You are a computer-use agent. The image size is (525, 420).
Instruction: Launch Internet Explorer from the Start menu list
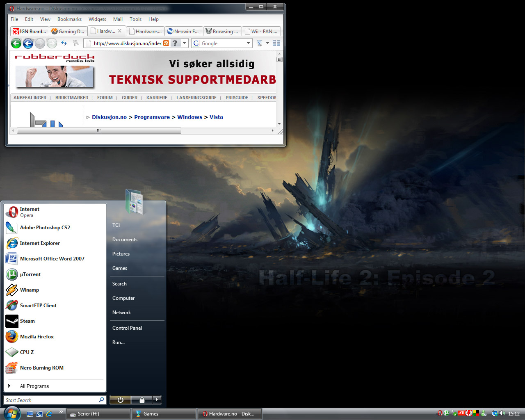point(55,243)
